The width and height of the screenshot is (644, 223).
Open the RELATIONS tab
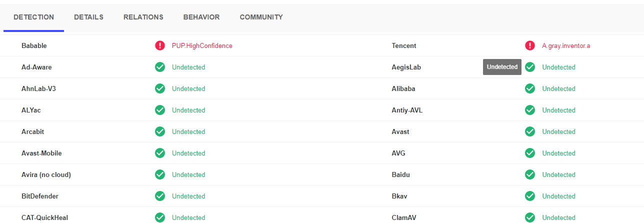(x=143, y=17)
